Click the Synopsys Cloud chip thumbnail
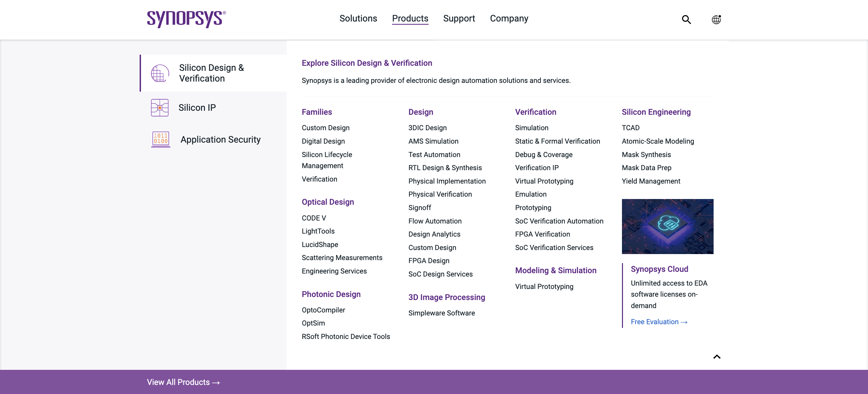This screenshot has height=394, width=868. pyautogui.click(x=668, y=227)
